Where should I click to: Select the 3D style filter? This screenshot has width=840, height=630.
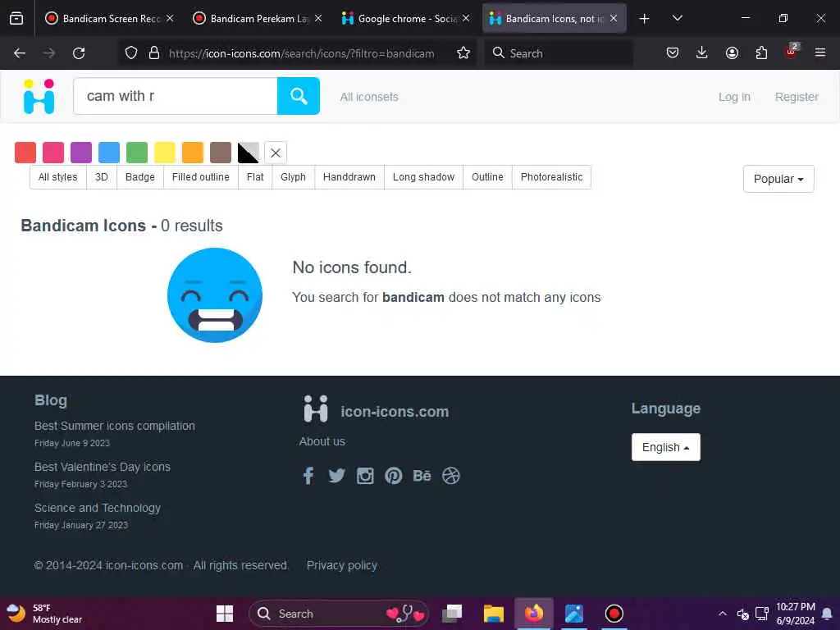pyautogui.click(x=101, y=177)
